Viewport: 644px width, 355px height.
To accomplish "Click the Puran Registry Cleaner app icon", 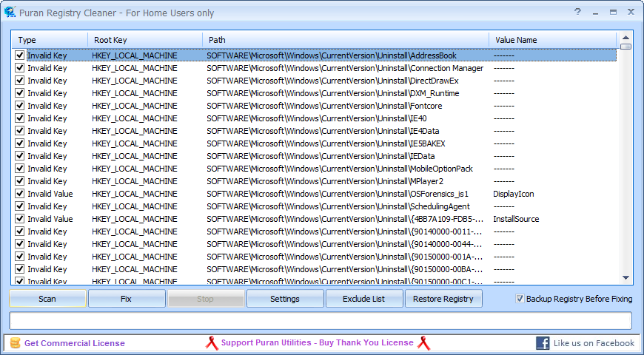I will coord(10,12).
